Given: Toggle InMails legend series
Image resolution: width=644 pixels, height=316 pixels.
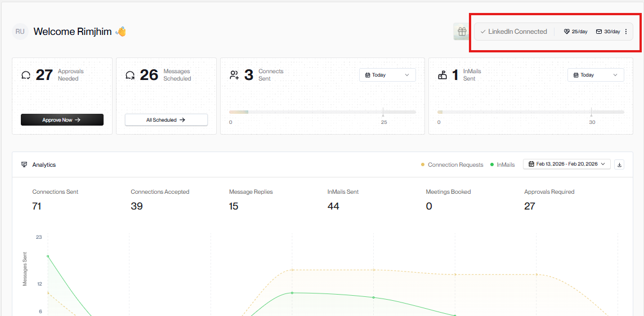Looking at the screenshot, I should click(502, 165).
